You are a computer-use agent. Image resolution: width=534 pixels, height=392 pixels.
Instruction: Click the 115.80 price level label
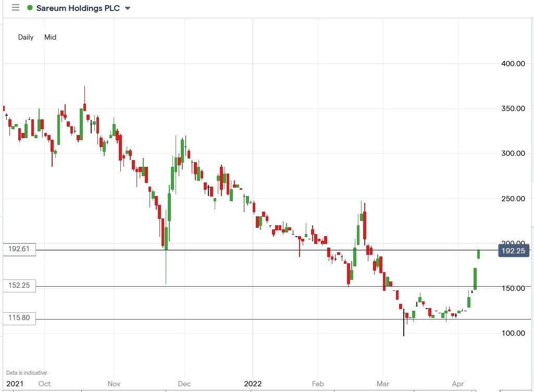[18, 317]
